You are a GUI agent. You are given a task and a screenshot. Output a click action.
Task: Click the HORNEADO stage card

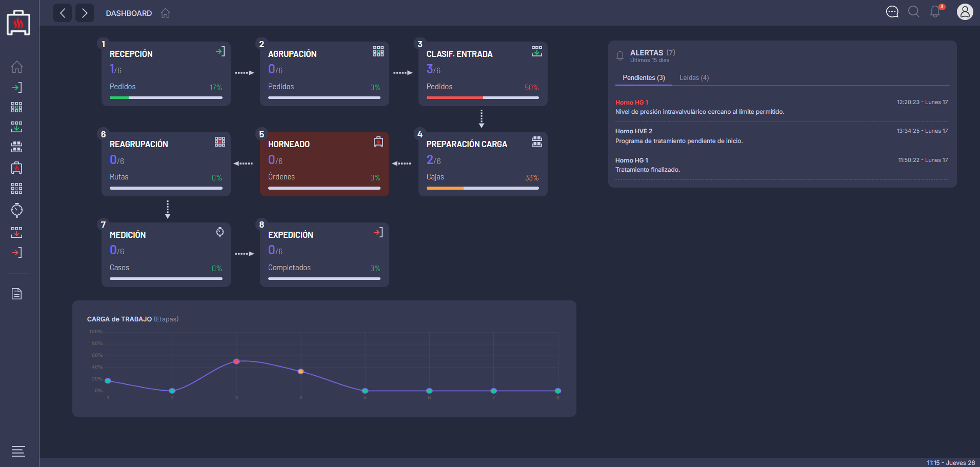[324, 164]
